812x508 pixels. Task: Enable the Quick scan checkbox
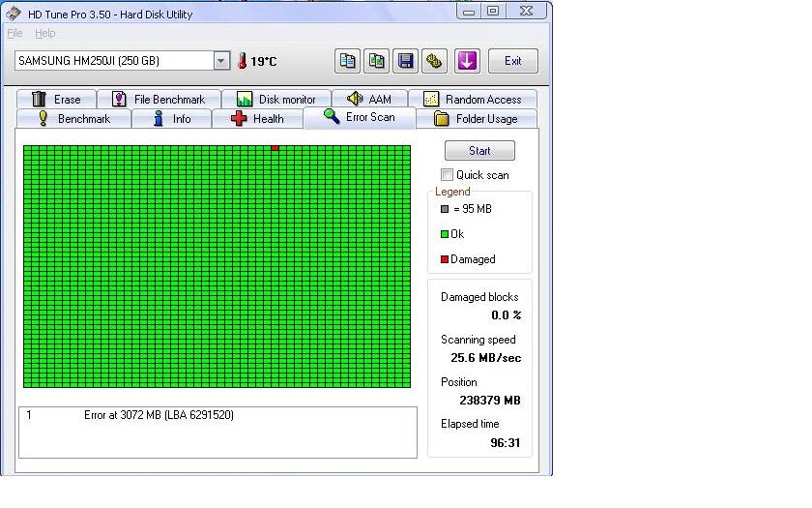coord(447,175)
